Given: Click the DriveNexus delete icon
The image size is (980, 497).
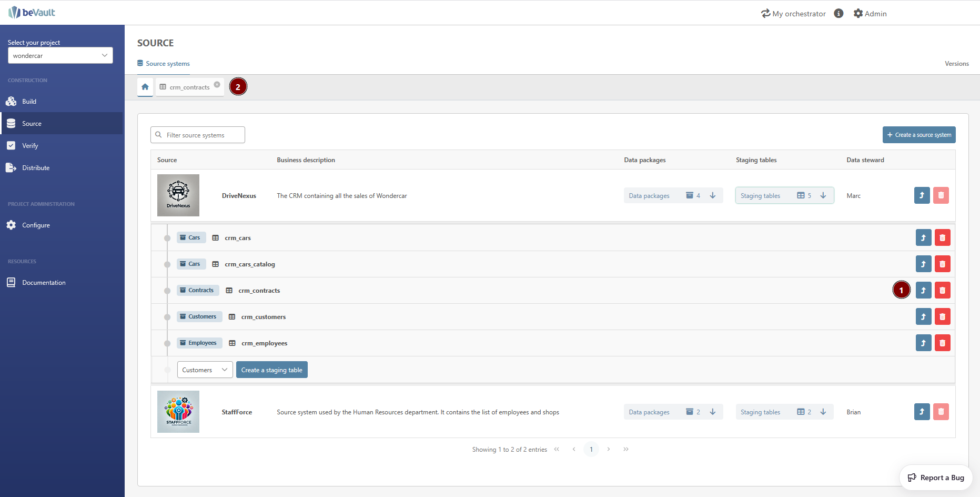Looking at the screenshot, I should 941,196.
